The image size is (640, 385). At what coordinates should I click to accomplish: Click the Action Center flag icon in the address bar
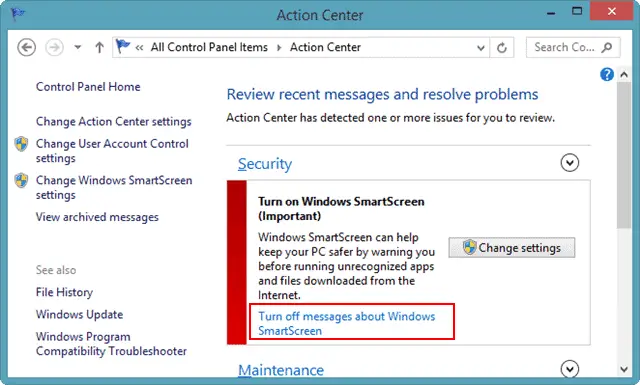coord(122,46)
